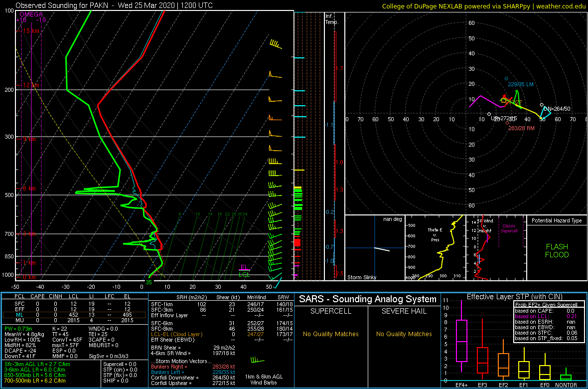Select the CINH column header
This screenshot has width=588, height=389.
point(56,297)
